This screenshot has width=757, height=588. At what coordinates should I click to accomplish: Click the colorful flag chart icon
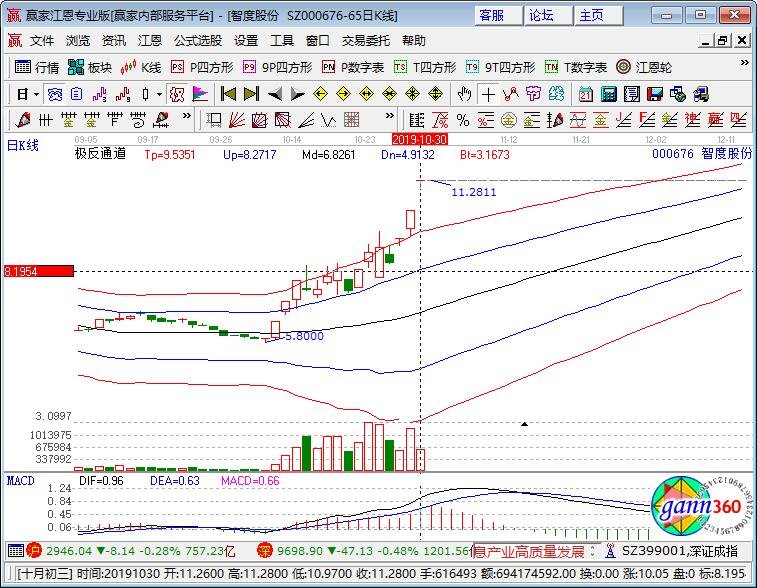(200, 94)
